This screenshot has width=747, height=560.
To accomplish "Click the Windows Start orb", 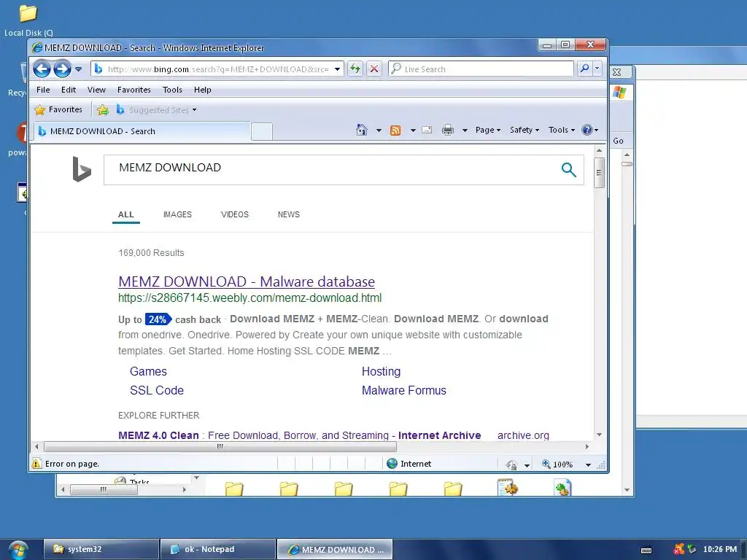I will [18, 550].
